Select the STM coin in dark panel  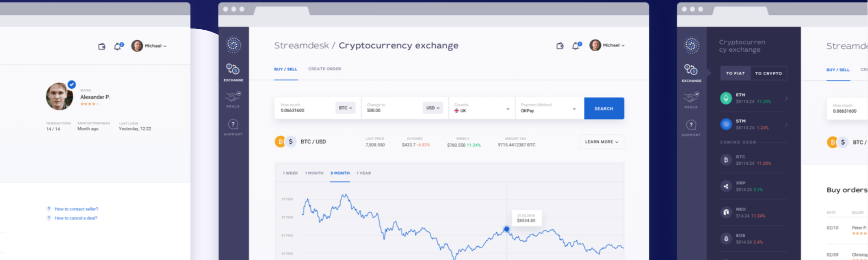click(x=753, y=125)
